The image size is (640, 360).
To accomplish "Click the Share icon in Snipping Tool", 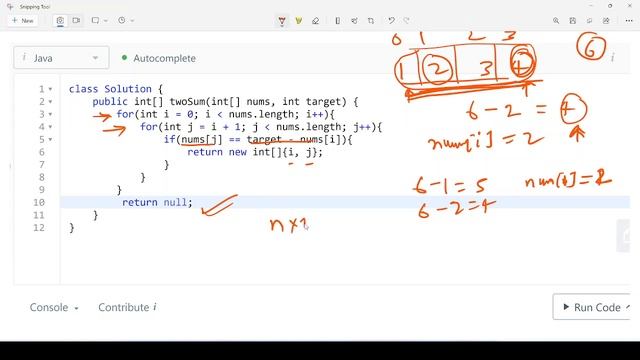I will point(606,21).
